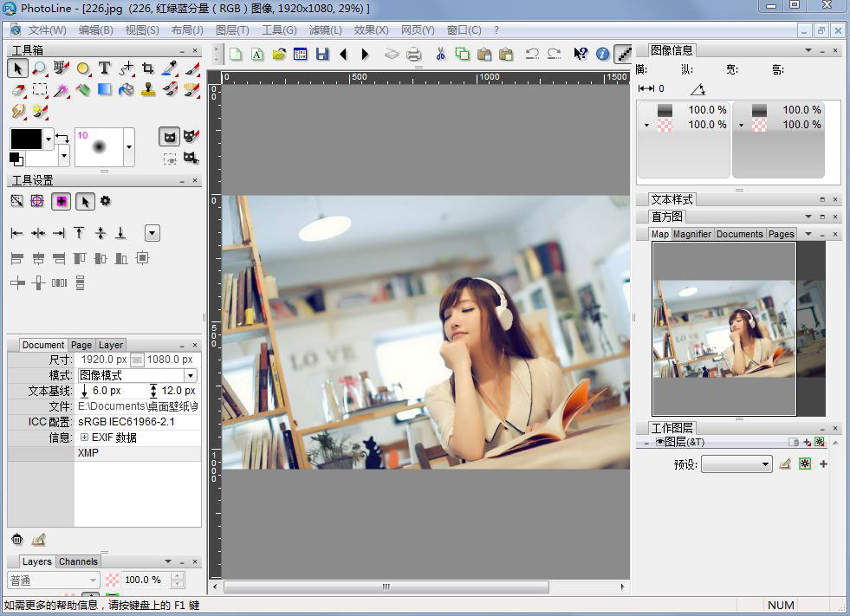This screenshot has width=850, height=616.
Task: Click the edit pencil button next to 预设
Action: pos(784,464)
